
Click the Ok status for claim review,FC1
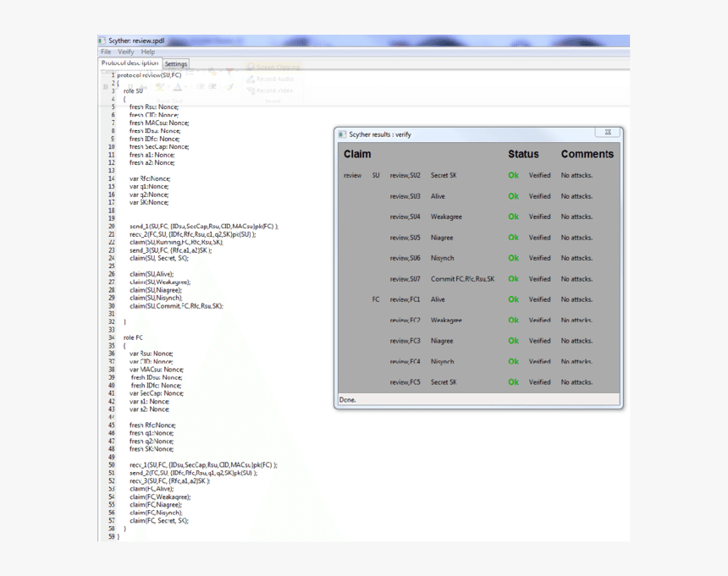(515, 299)
